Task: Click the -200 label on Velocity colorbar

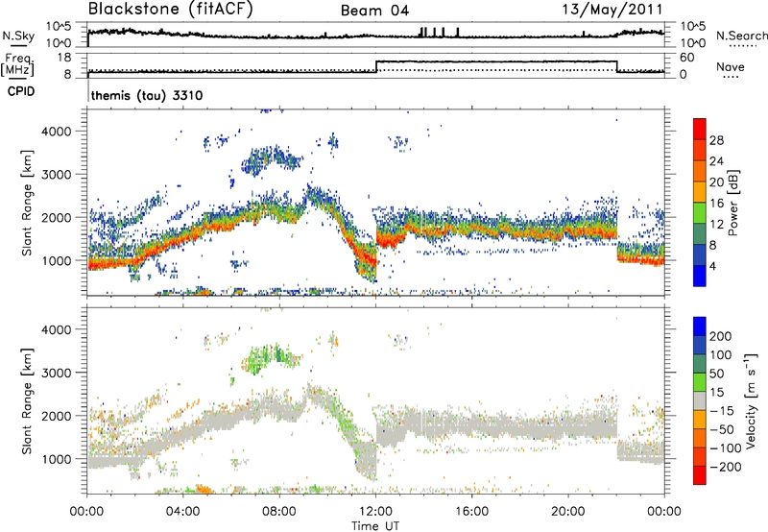Action: click(x=726, y=467)
